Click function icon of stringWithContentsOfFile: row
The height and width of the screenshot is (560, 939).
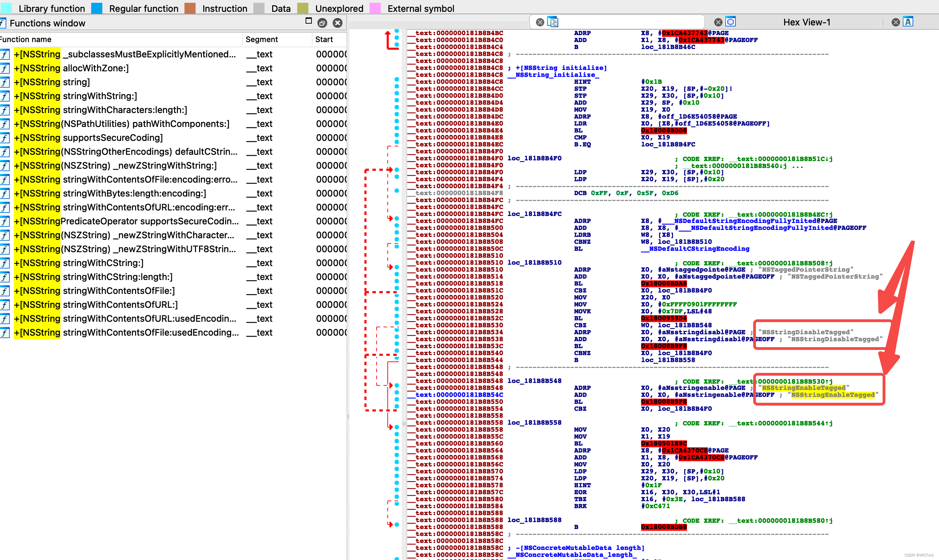[x=5, y=291]
